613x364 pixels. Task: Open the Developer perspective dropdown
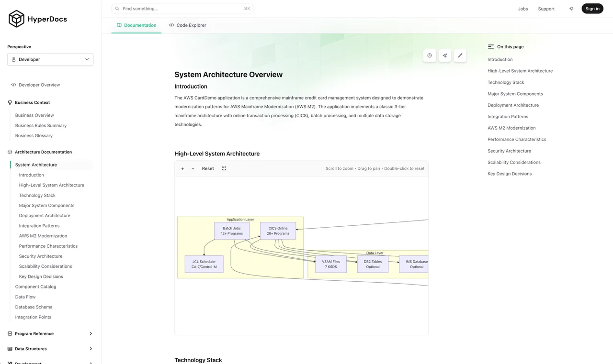(x=50, y=59)
